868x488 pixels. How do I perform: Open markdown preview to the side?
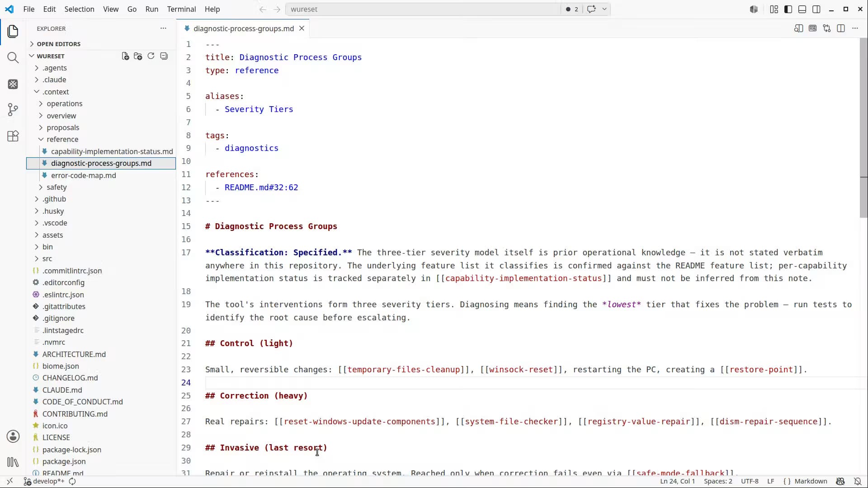(798, 28)
